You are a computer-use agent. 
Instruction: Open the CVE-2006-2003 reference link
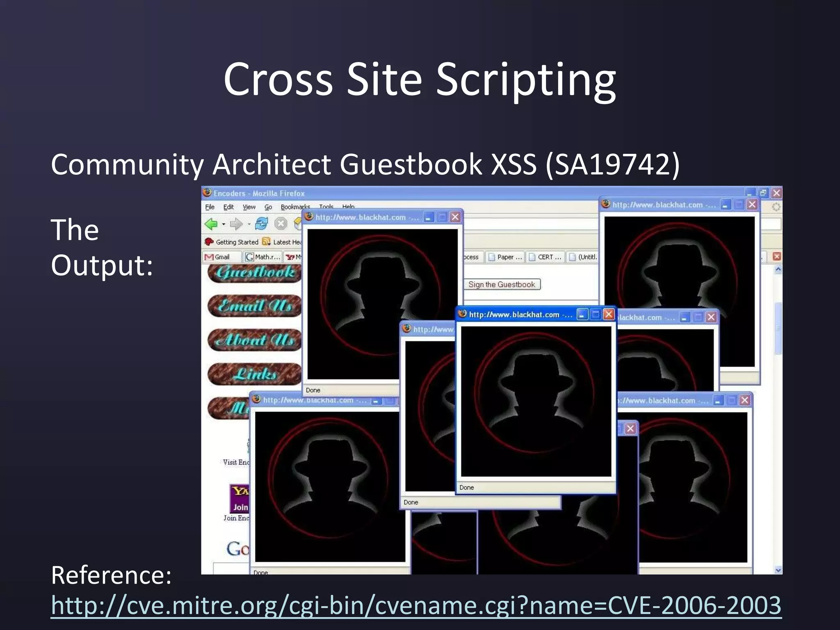coord(416,605)
